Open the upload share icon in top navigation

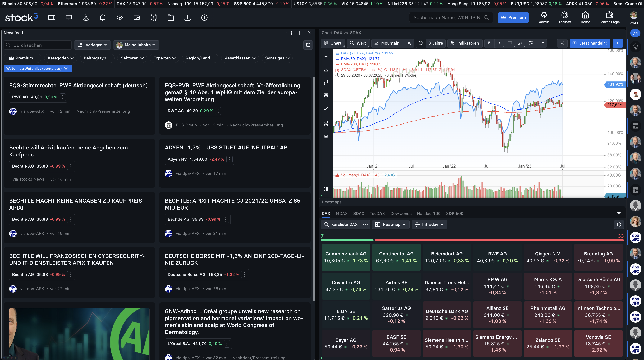point(187,17)
